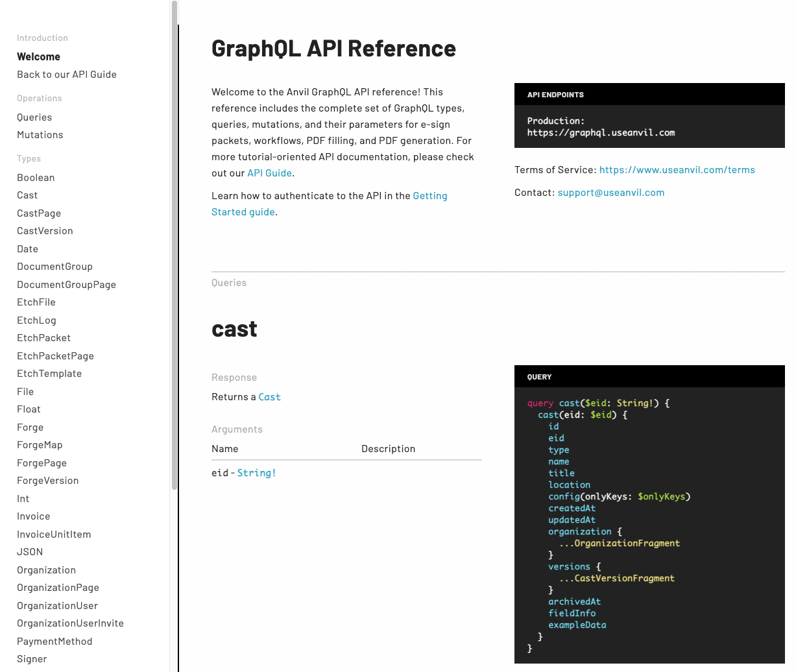796x672 pixels.
Task: Select the Boolean type
Action: click(x=36, y=178)
